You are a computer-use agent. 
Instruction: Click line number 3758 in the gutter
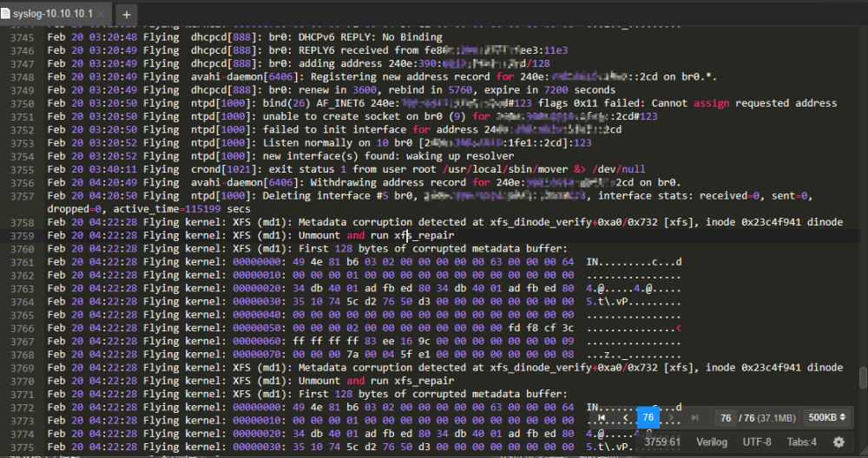click(23, 223)
